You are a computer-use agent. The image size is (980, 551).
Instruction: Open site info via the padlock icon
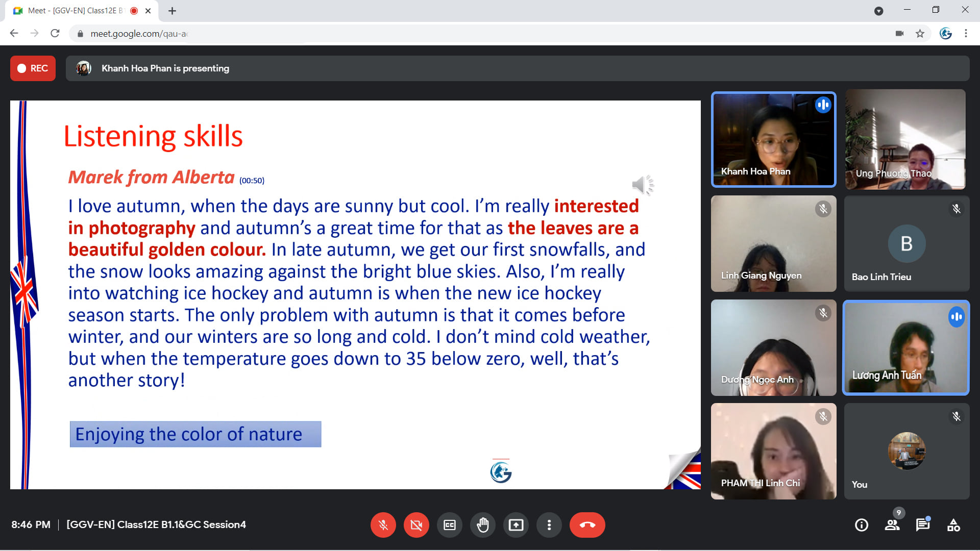point(80,33)
